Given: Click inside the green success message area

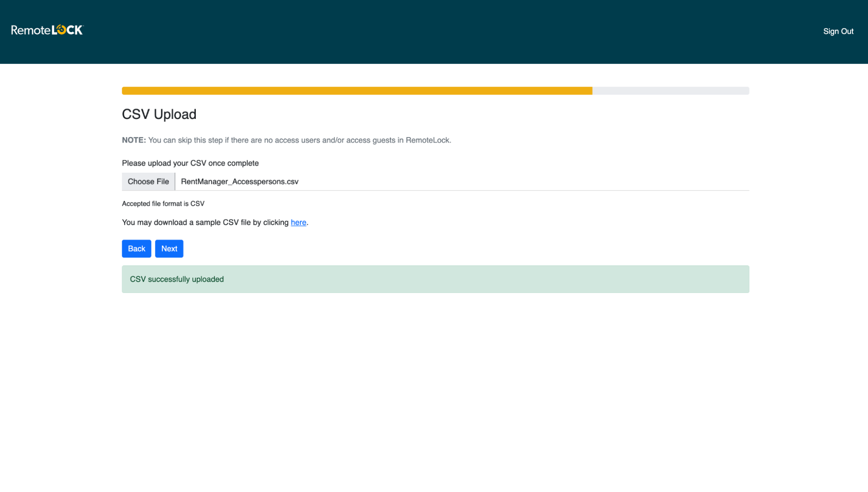Looking at the screenshot, I should 434,279.
